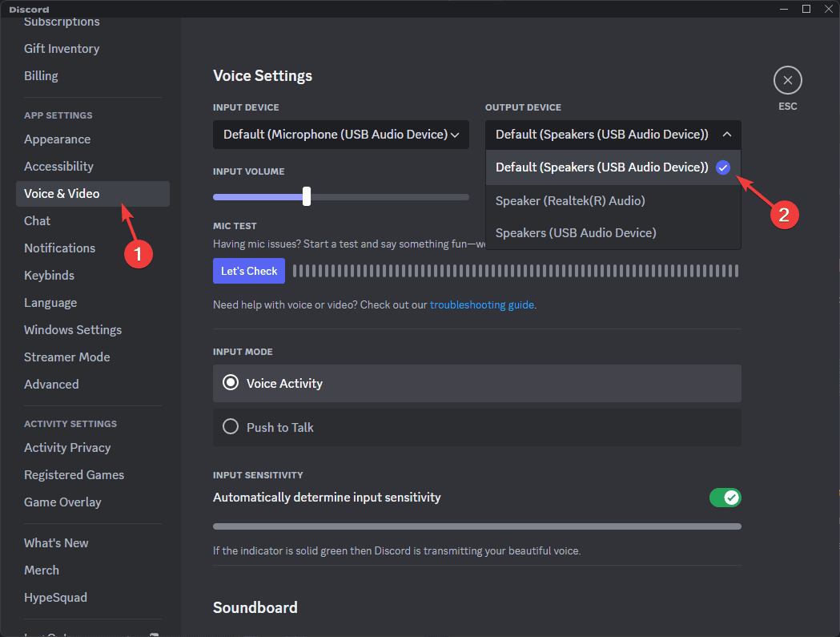
Task: Open Game Overlay settings
Action: 62,502
